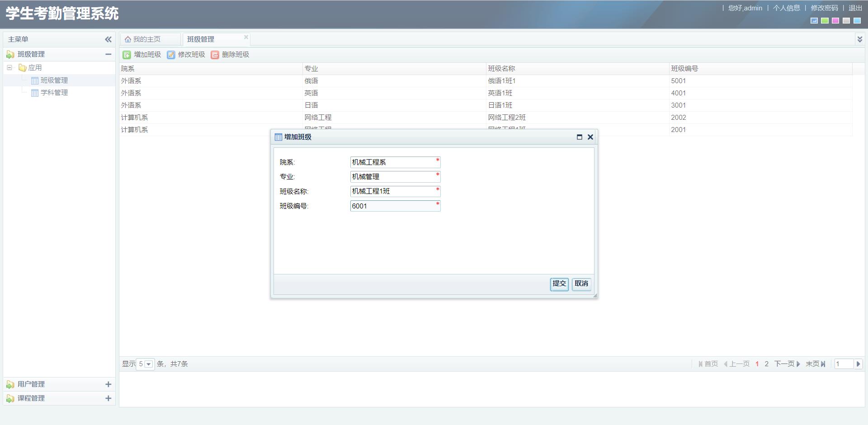Click the 院系 column header
Image resolution: width=868 pixels, height=425 pixels.
coord(211,69)
